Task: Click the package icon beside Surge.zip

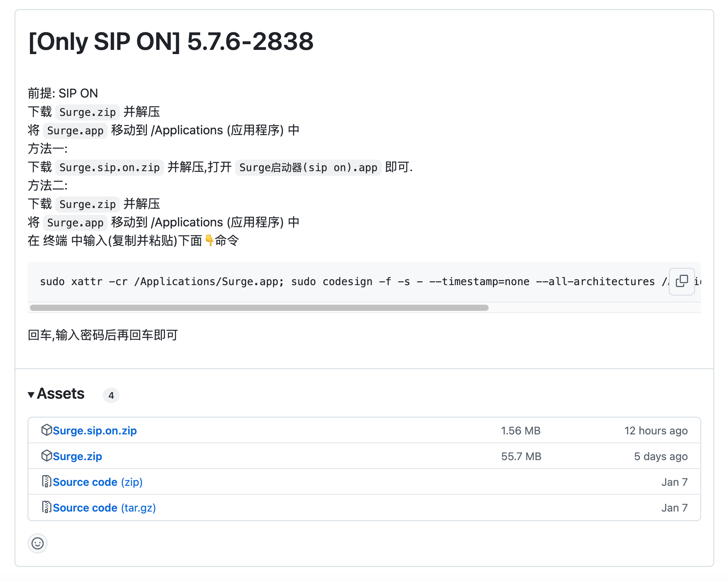Action: (46, 456)
